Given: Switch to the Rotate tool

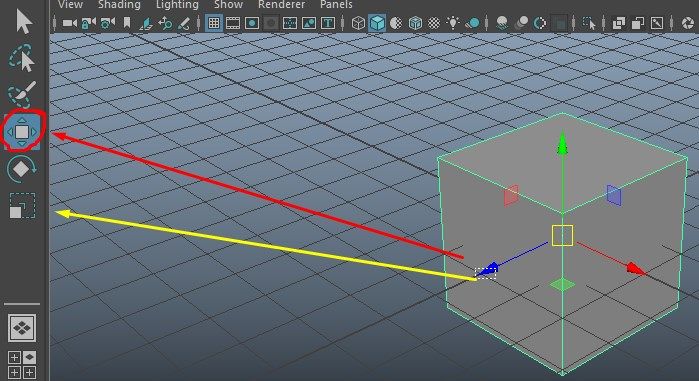Looking at the screenshot, I should pyautogui.click(x=21, y=169).
